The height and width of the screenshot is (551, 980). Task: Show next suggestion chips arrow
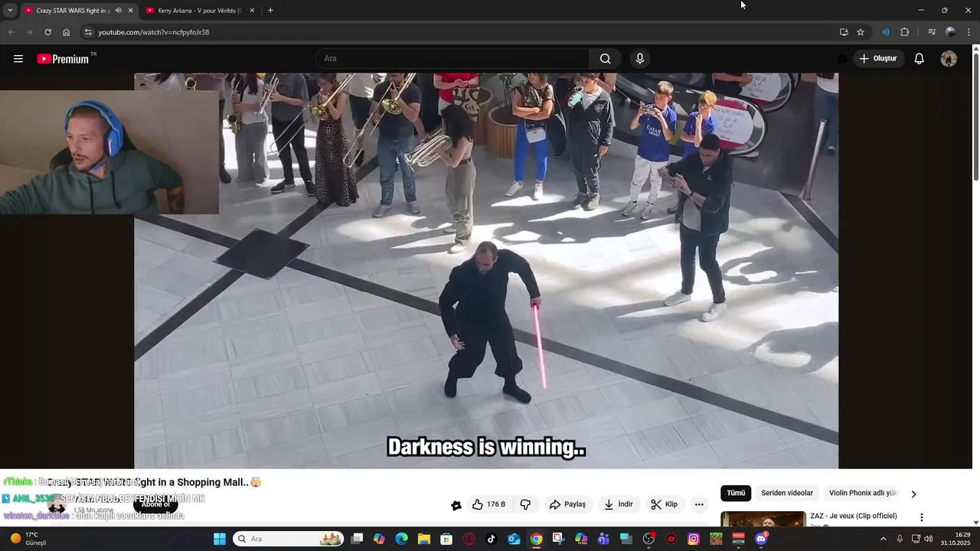pos(913,494)
